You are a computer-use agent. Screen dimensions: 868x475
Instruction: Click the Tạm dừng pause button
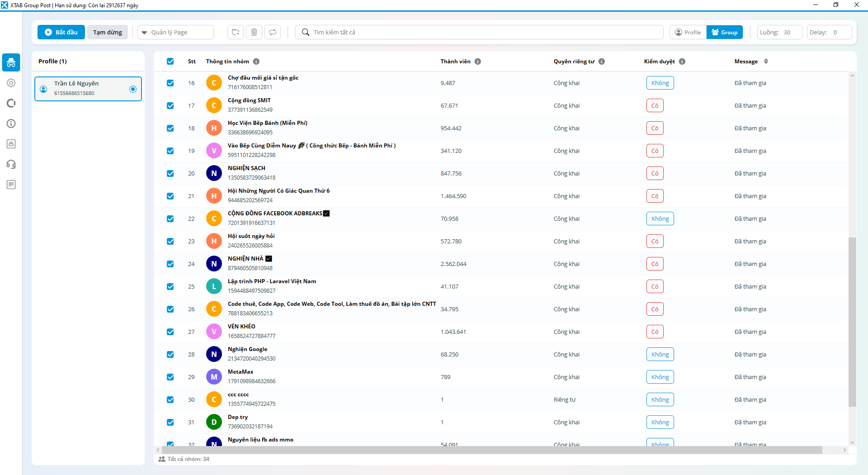tap(108, 32)
